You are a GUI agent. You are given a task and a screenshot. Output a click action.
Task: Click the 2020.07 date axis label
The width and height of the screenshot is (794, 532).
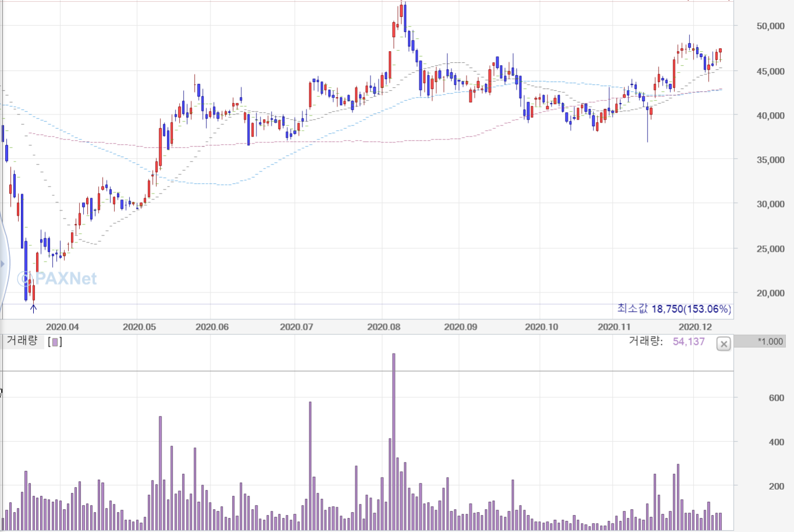(x=296, y=327)
